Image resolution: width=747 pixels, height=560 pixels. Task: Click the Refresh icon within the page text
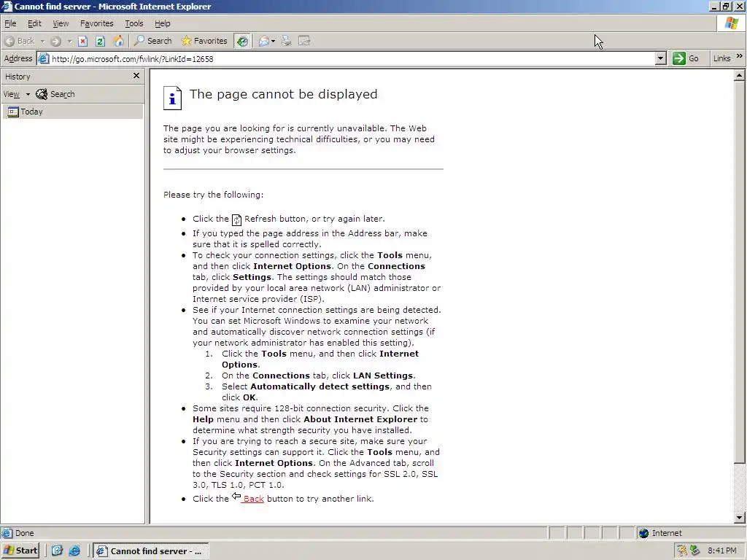(x=237, y=219)
